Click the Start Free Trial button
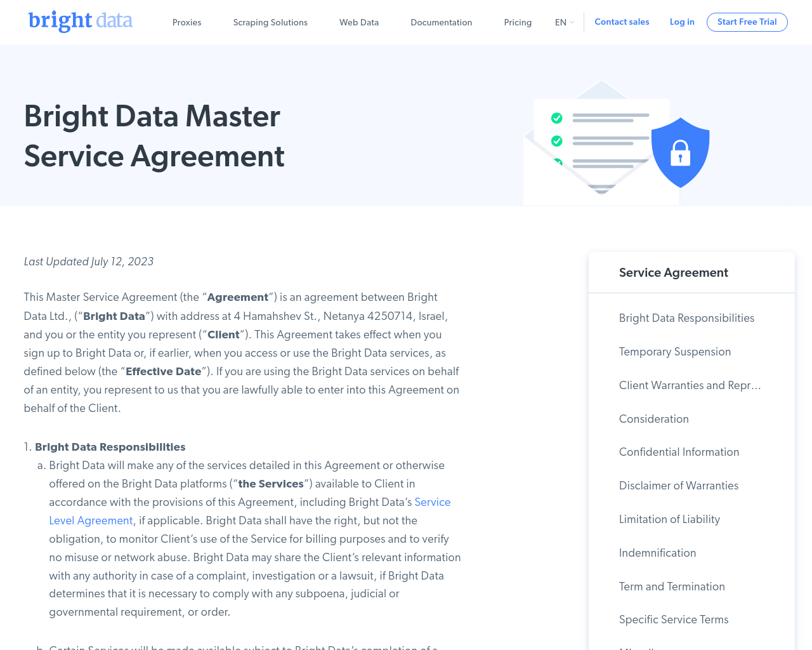Viewport: 812px width, 650px height. pos(747,22)
